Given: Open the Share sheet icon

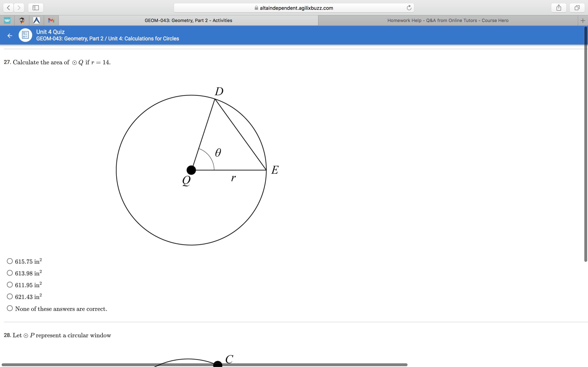Looking at the screenshot, I should point(559,8).
